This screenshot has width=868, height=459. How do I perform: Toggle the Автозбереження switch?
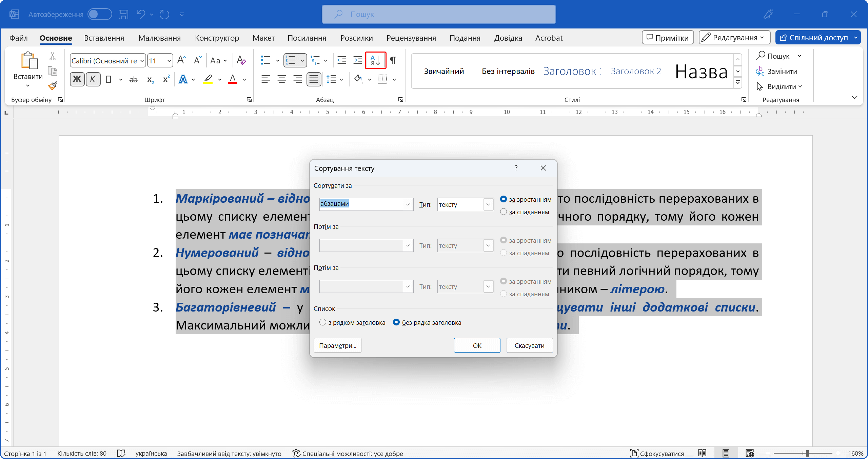pos(99,14)
